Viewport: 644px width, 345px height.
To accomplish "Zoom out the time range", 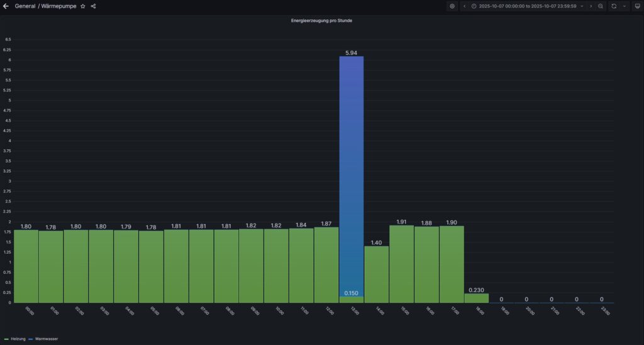I will point(601,6).
